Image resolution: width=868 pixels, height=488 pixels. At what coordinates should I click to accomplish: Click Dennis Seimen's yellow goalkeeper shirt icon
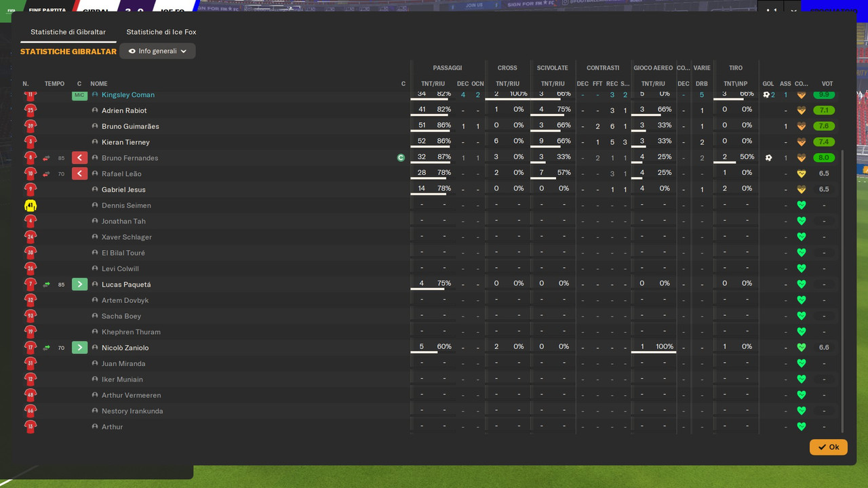click(30, 205)
